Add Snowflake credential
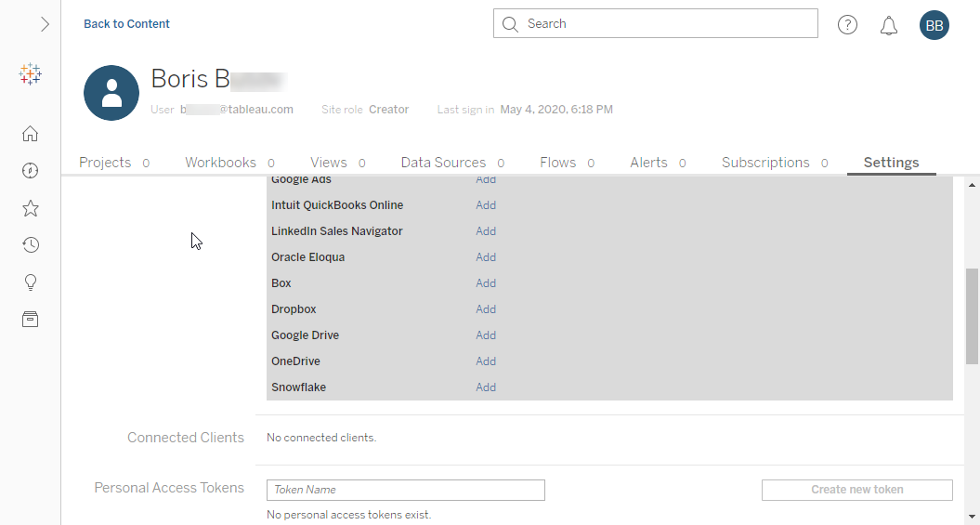 (486, 387)
